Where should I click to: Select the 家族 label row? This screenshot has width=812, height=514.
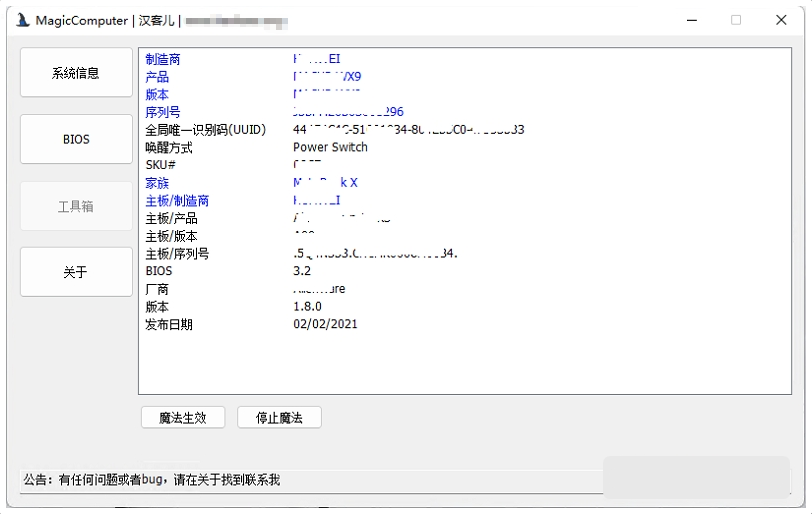(157, 183)
